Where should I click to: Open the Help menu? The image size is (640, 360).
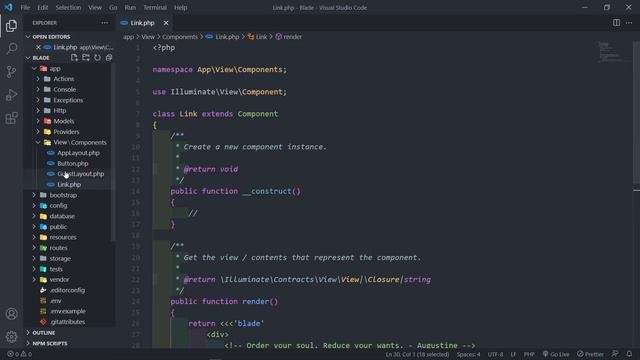point(180,7)
